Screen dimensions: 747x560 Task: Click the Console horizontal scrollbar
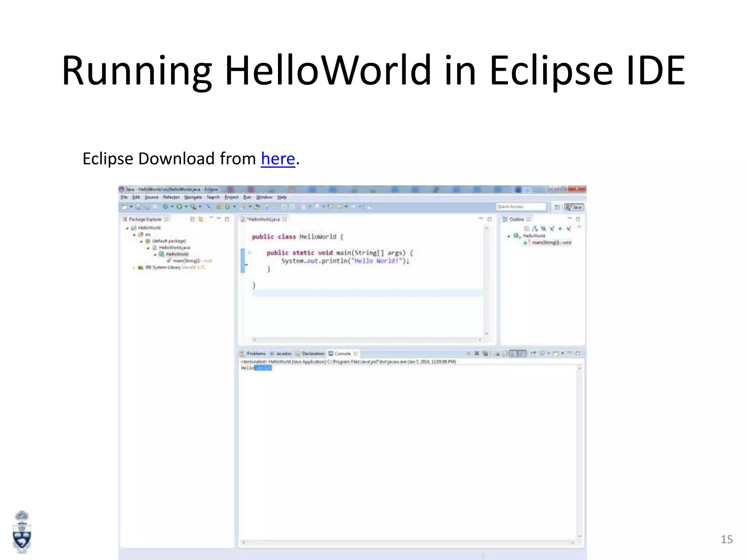[x=407, y=542]
